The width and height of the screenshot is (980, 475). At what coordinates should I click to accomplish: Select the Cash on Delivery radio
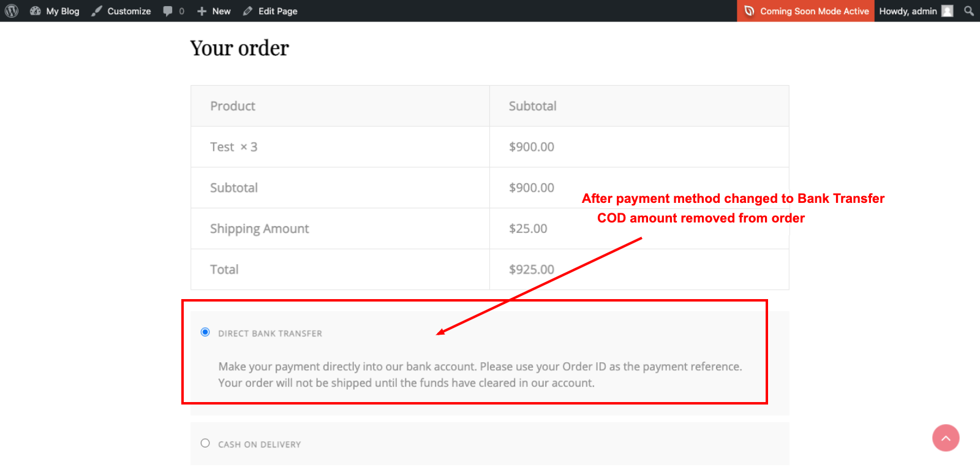[205, 443]
